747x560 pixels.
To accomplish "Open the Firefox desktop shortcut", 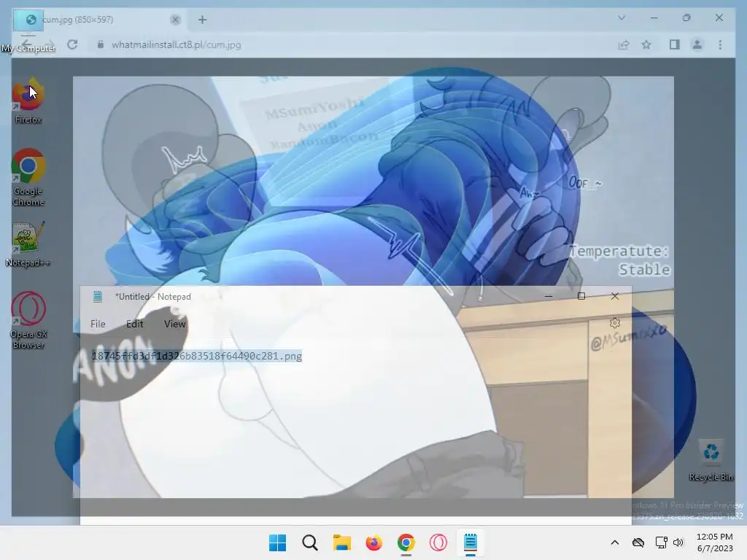I will click(x=28, y=101).
